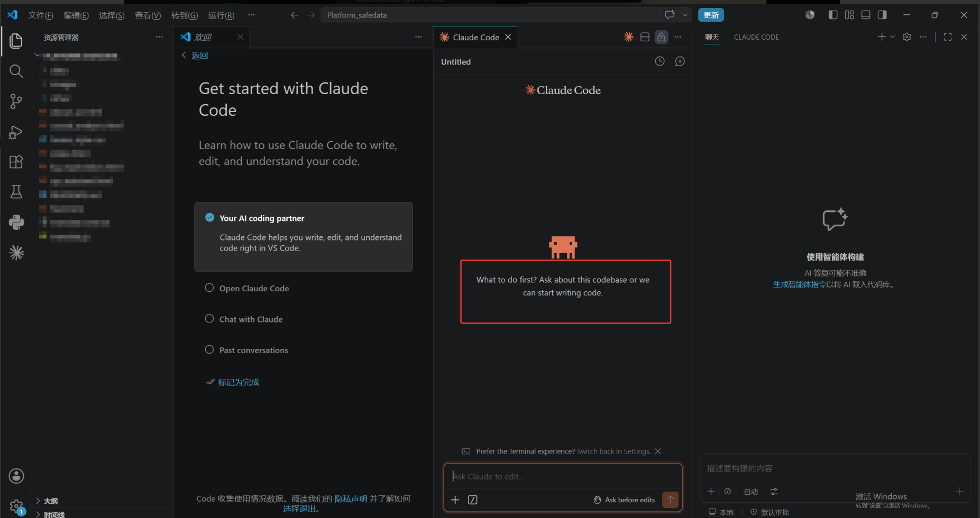Click the 更新 update button
The image size is (980, 518).
[711, 15]
